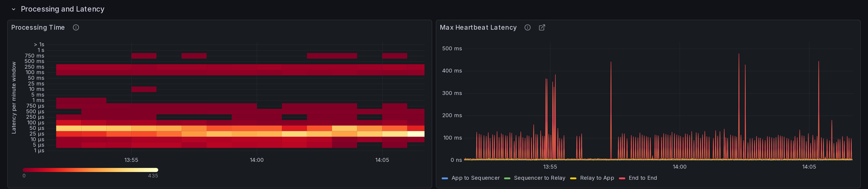Click the 14:05 label on heartbeat chart
The height and width of the screenshot is (189, 868).
809,167
